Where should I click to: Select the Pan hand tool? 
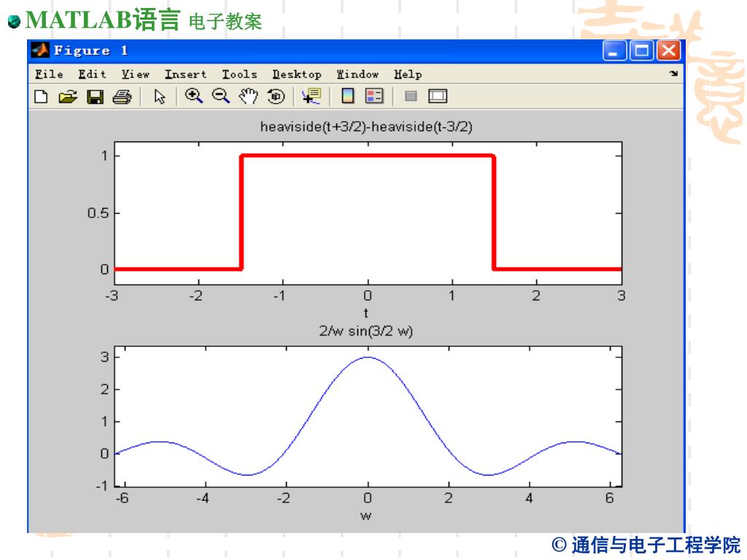[248, 96]
